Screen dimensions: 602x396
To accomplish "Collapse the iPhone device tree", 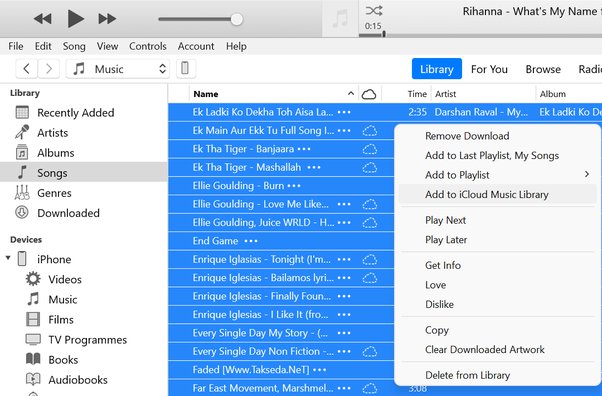I will point(8,258).
